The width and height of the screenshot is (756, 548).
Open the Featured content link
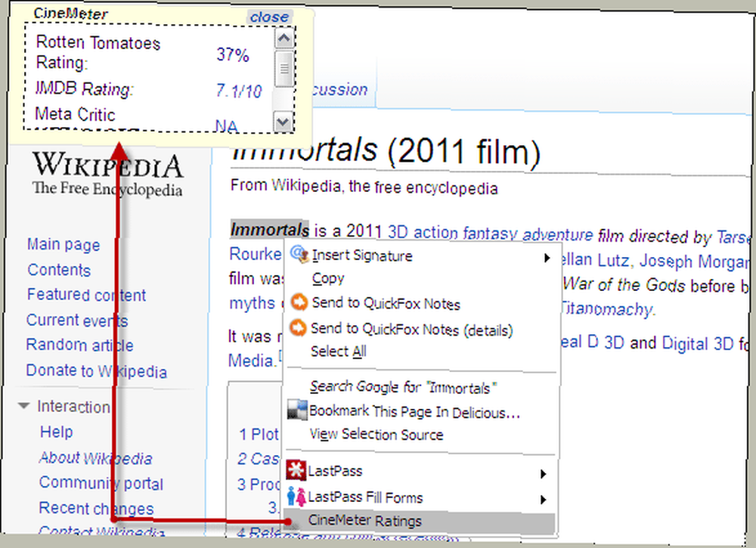[x=86, y=295]
